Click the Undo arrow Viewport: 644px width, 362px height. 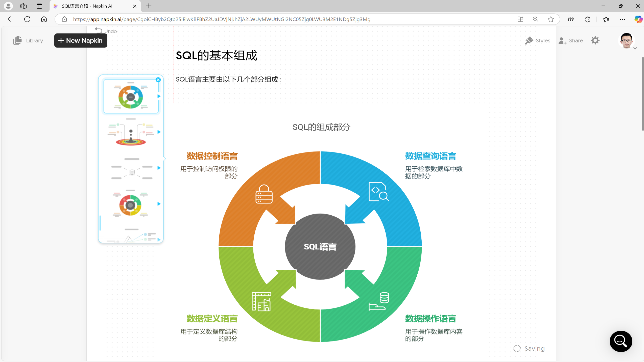pos(99,31)
